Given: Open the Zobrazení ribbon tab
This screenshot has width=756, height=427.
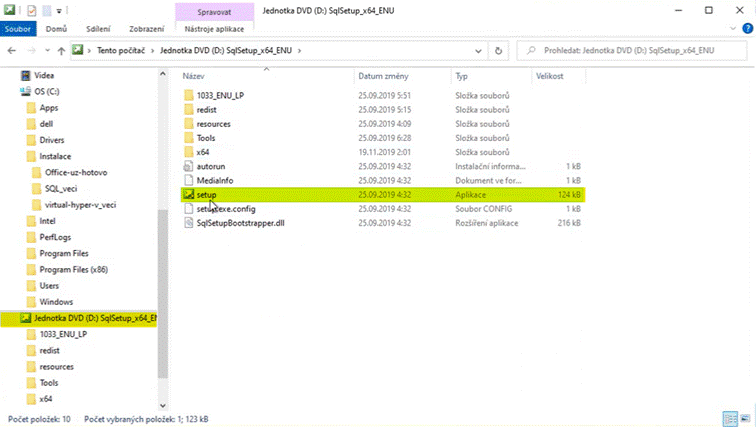Looking at the screenshot, I should (147, 29).
